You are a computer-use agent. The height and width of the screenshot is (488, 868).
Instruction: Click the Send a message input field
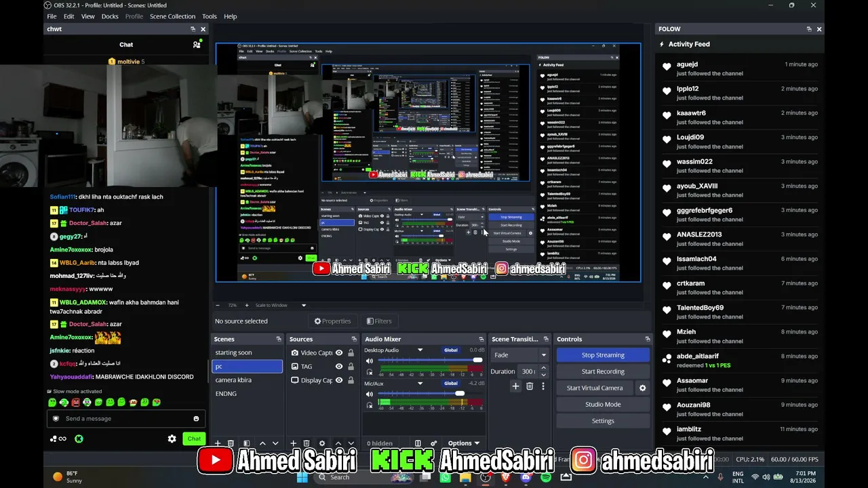[x=125, y=419]
